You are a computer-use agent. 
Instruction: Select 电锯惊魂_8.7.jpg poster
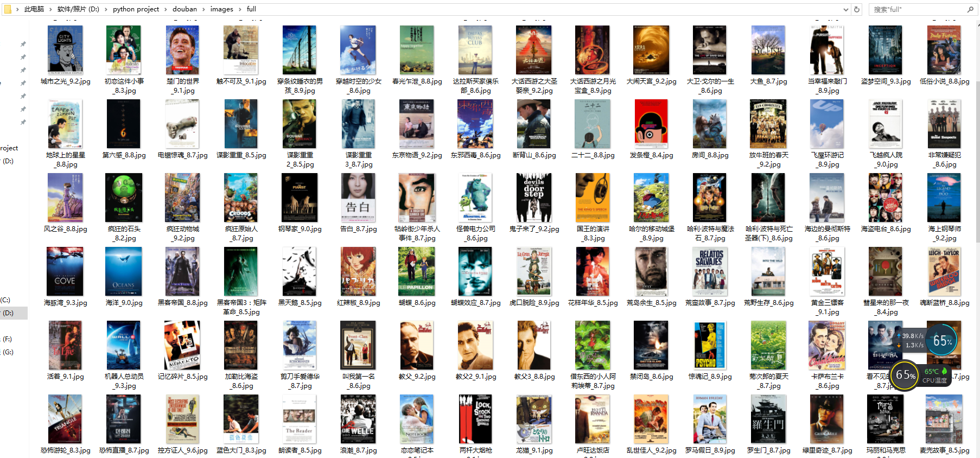point(182,124)
